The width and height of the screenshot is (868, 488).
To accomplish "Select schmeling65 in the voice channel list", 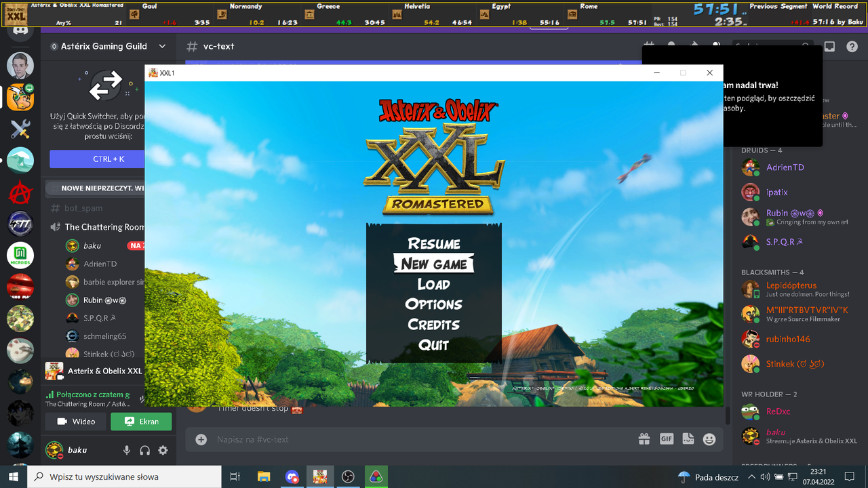I will point(104,335).
